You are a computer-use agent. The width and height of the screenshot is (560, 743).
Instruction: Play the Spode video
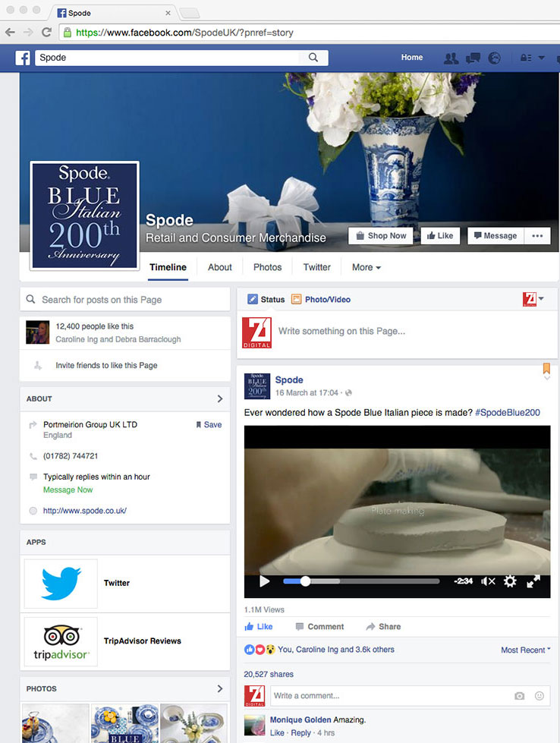[264, 581]
